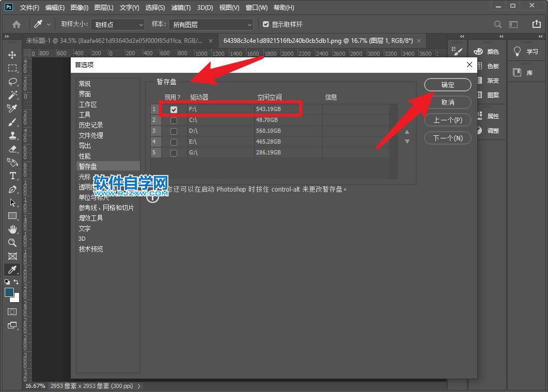Open the 滤镜 menu
Screen dimensions: 548x392
coord(180,7)
